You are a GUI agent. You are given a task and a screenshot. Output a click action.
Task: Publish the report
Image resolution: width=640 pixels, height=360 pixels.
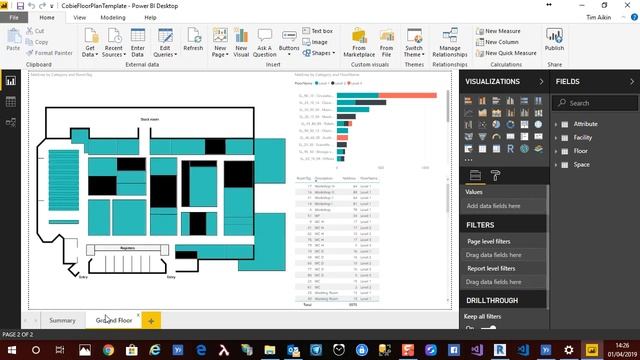point(554,40)
